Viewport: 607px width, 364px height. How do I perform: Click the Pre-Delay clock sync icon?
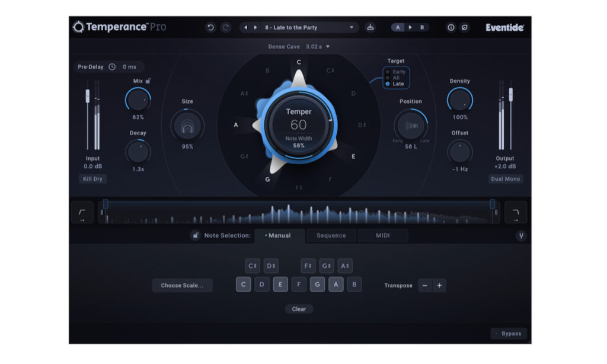(x=112, y=67)
